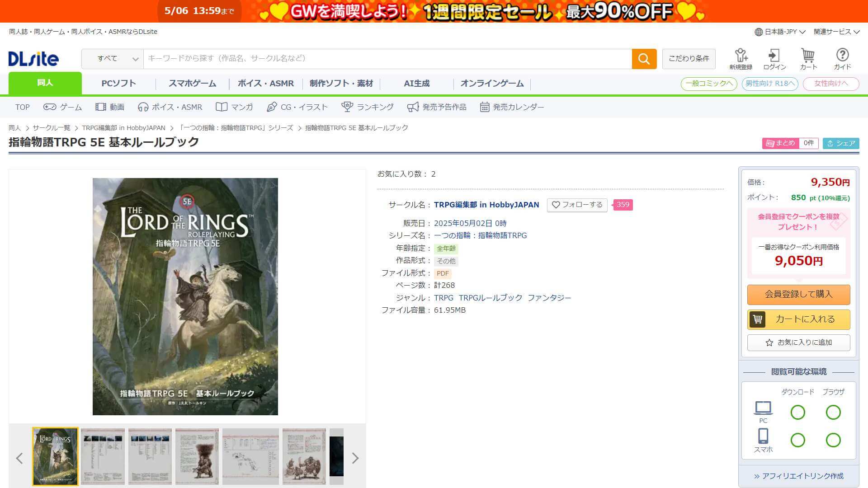Expand the 関連サービス dropdown
The image size is (868, 488).
pyautogui.click(x=836, y=32)
